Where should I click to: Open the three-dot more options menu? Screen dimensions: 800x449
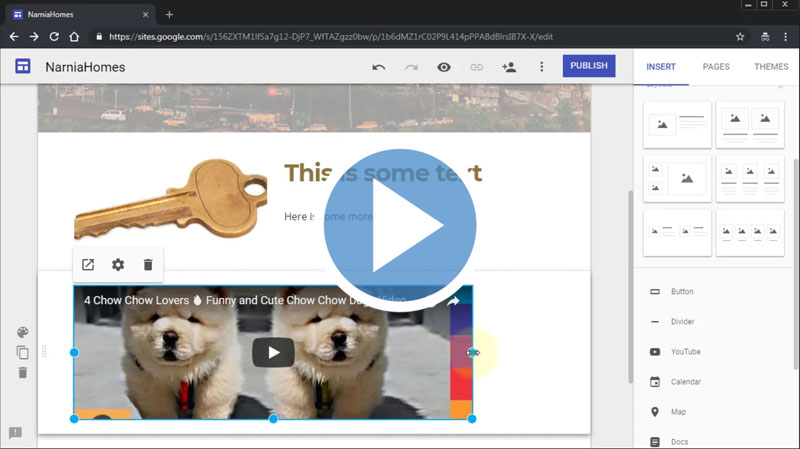point(541,67)
